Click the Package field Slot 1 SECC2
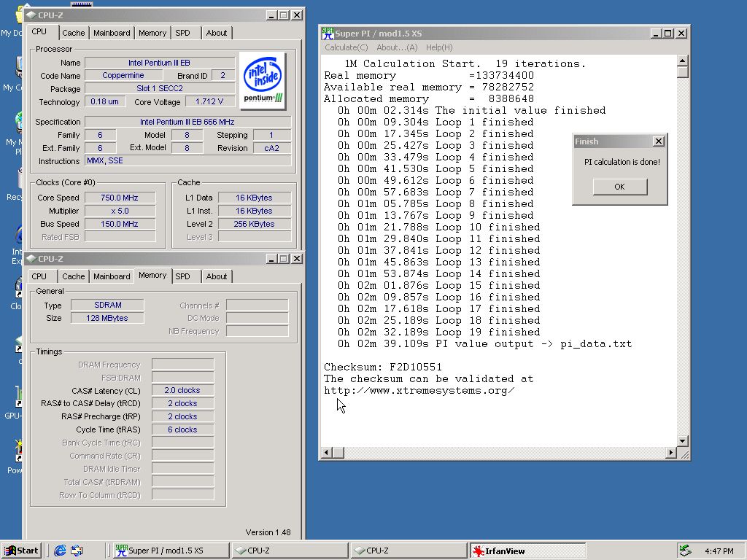This screenshot has height=560, width=747. pyautogui.click(x=160, y=88)
